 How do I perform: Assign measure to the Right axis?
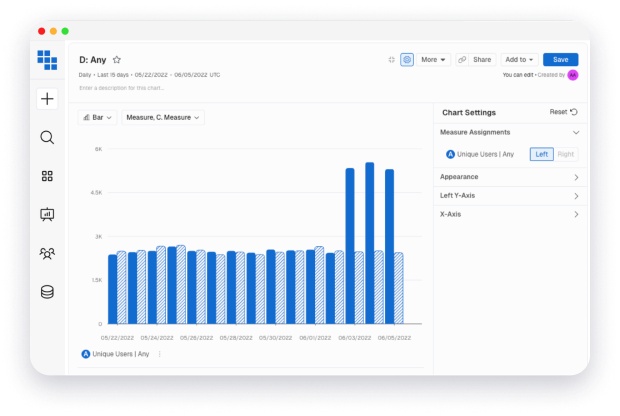coord(566,154)
